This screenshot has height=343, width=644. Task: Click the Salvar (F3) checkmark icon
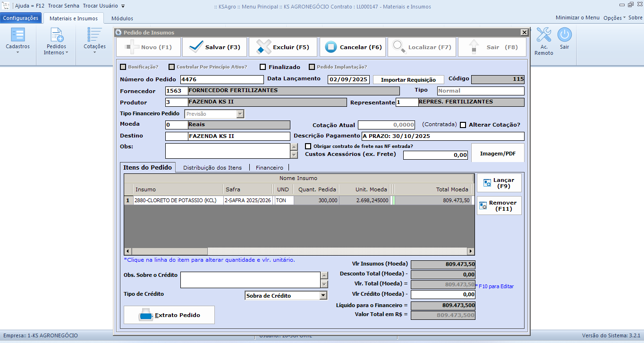pyautogui.click(x=195, y=47)
